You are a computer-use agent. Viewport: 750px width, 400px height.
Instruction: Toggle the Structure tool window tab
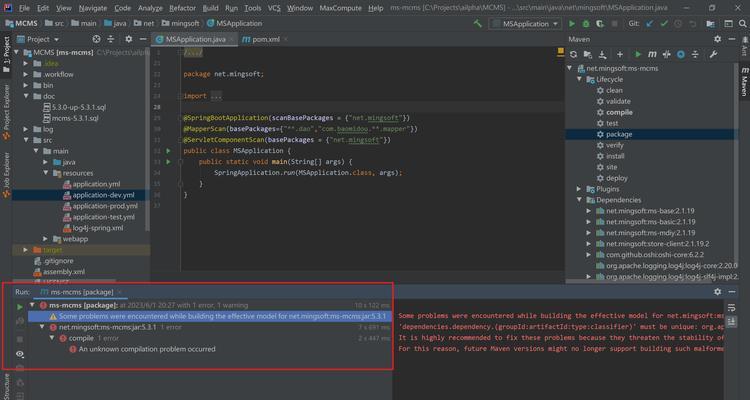click(x=6, y=387)
